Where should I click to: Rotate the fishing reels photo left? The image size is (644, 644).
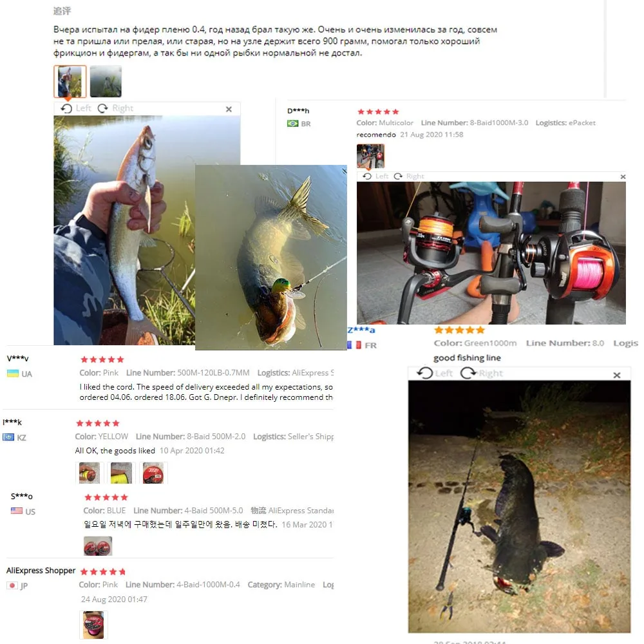375,176
